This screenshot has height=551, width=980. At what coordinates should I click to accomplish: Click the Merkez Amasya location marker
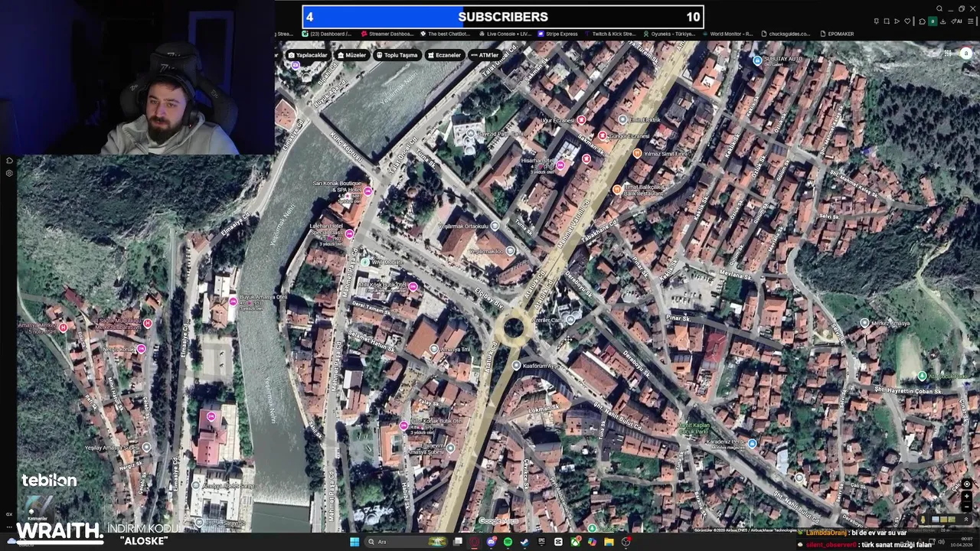[x=864, y=323]
